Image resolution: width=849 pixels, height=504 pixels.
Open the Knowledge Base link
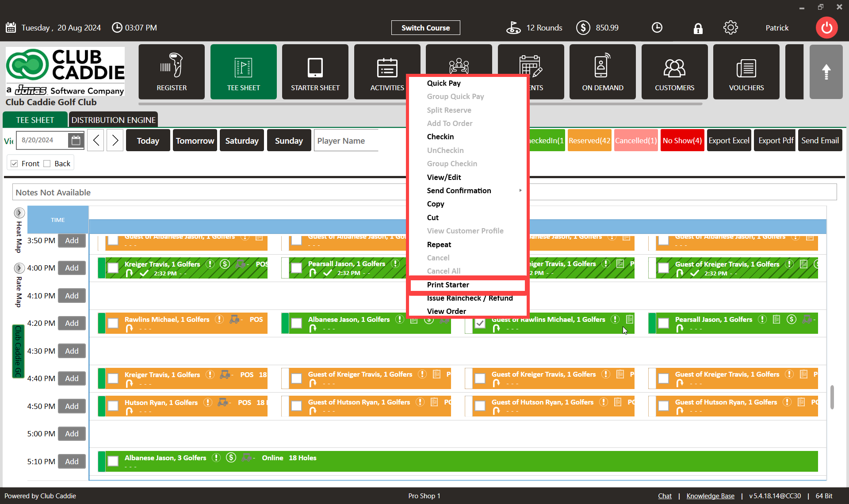click(710, 496)
